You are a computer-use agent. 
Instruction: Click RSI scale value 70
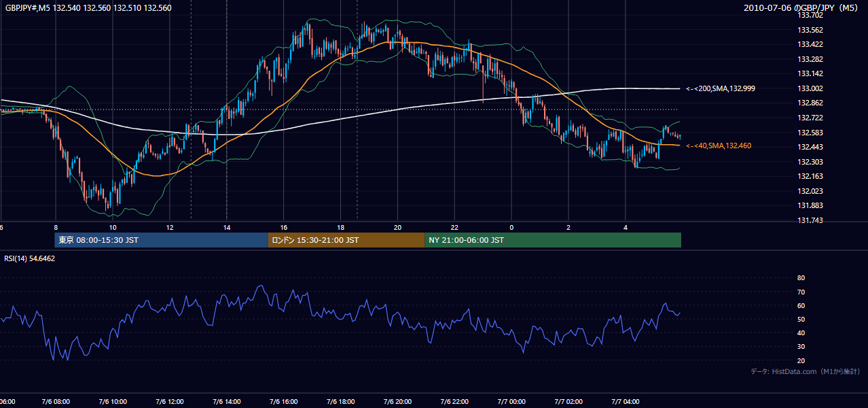click(x=801, y=292)
